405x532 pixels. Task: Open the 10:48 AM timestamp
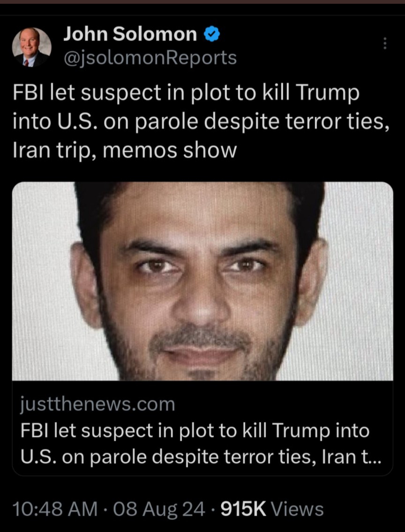55,509
